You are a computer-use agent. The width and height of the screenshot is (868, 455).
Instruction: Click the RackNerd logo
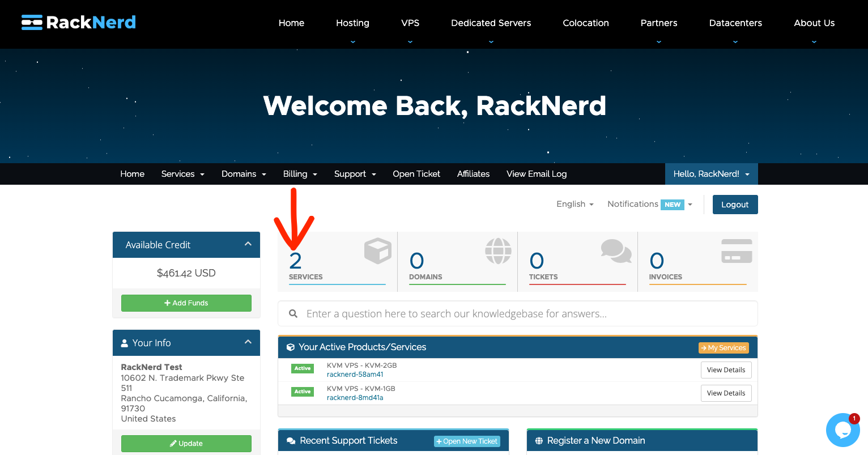click(79, 22)
